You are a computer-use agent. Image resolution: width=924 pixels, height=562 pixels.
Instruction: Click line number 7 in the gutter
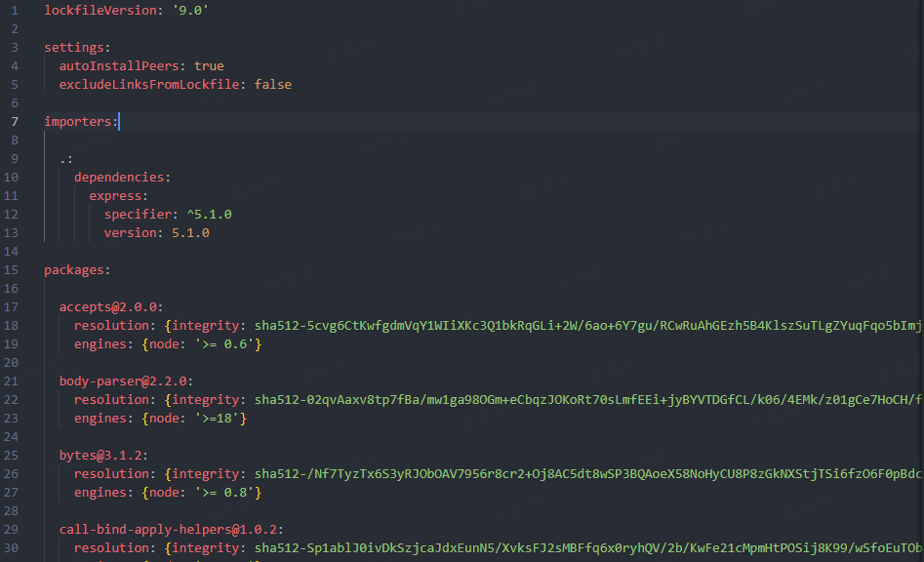point(15,122)
